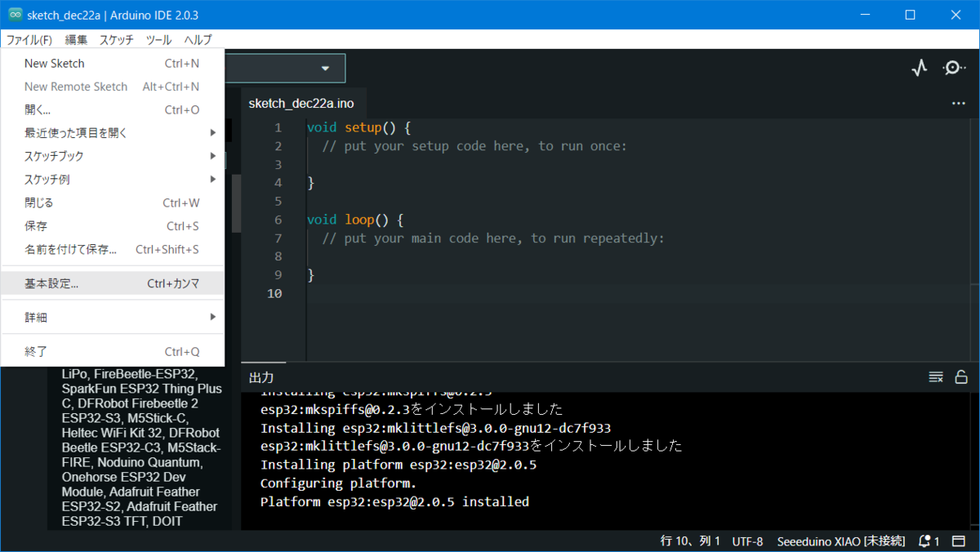The image size is (980, 552).
Task: Click the void loop() code line
Action: point(355,220)
